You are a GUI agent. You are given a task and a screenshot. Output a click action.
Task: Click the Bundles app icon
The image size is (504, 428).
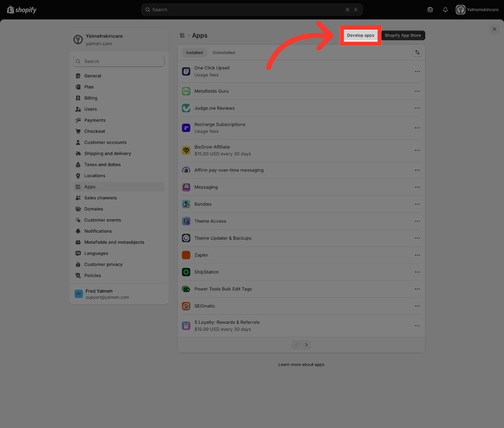(x=186, y=204)
